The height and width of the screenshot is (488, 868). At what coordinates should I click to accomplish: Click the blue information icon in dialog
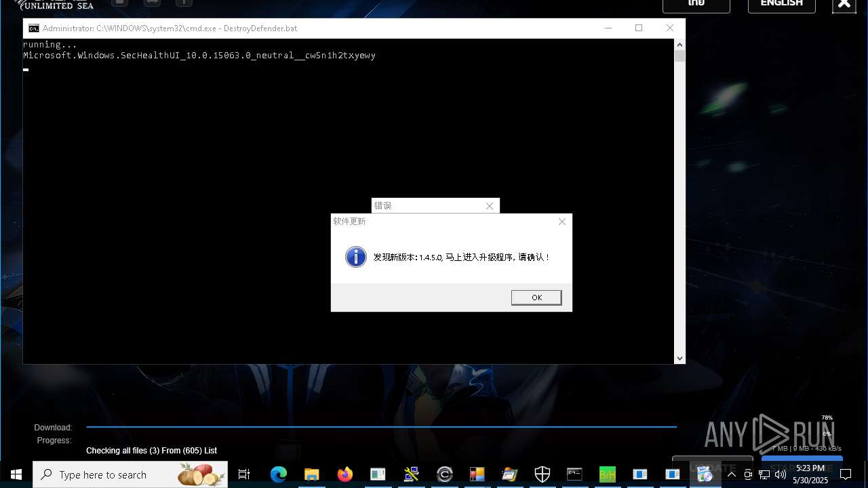pos(356,257)
